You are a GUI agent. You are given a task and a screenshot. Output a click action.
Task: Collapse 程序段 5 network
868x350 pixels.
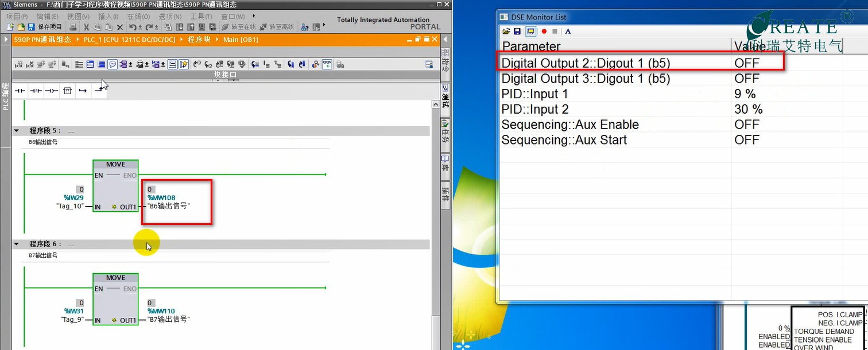pos(17,131)
